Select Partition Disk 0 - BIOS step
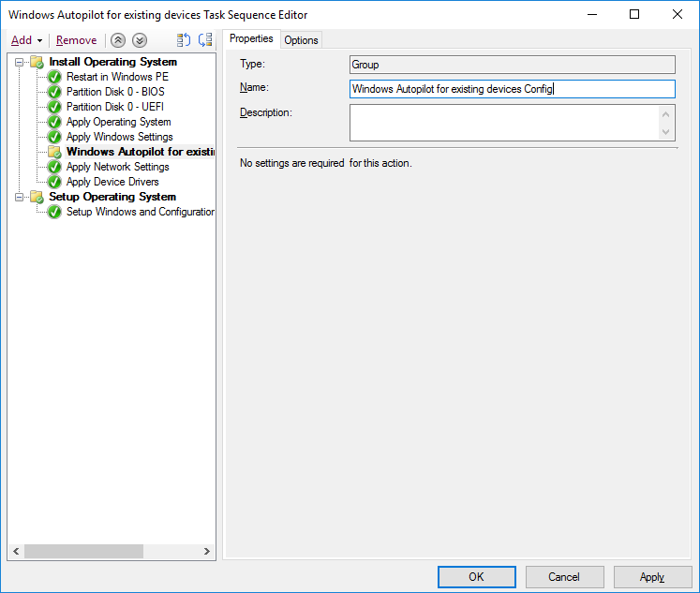The image size is (700, 593). 115,92
